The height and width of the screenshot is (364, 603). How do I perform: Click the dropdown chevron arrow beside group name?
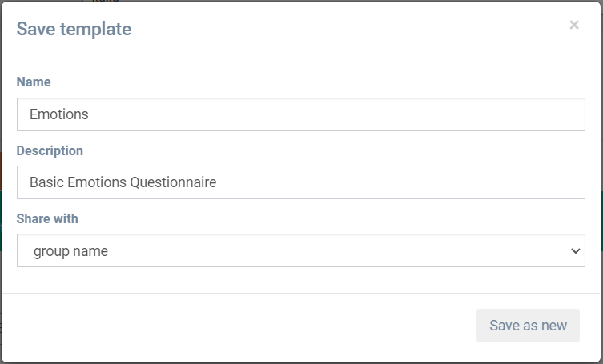(575, 251)
